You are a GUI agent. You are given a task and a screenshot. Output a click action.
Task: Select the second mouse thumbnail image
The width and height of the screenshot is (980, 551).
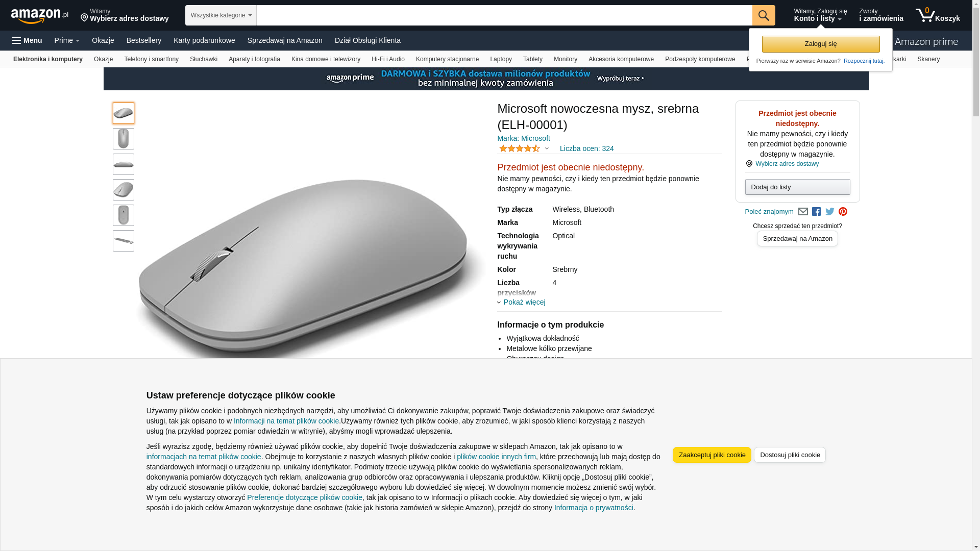124,139
